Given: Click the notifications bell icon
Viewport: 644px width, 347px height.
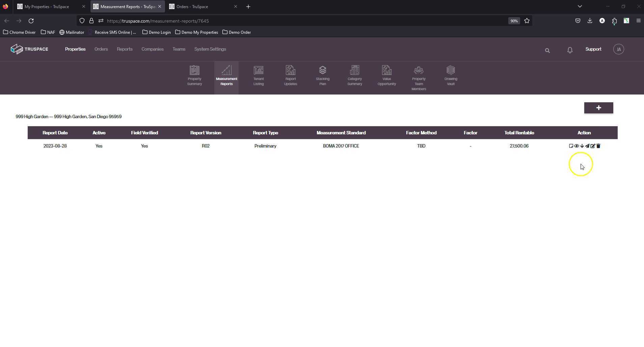Looking at the screenshot, I should click(x=570, y=50).
